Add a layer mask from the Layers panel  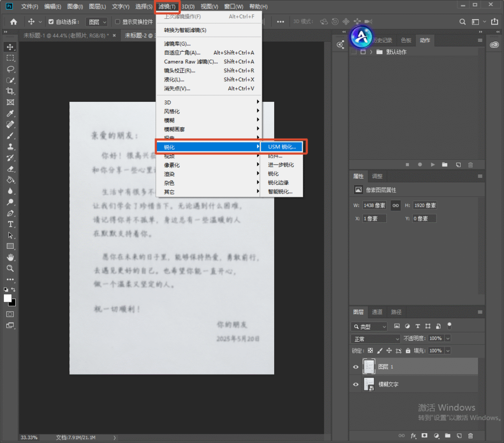click(425, 436)
